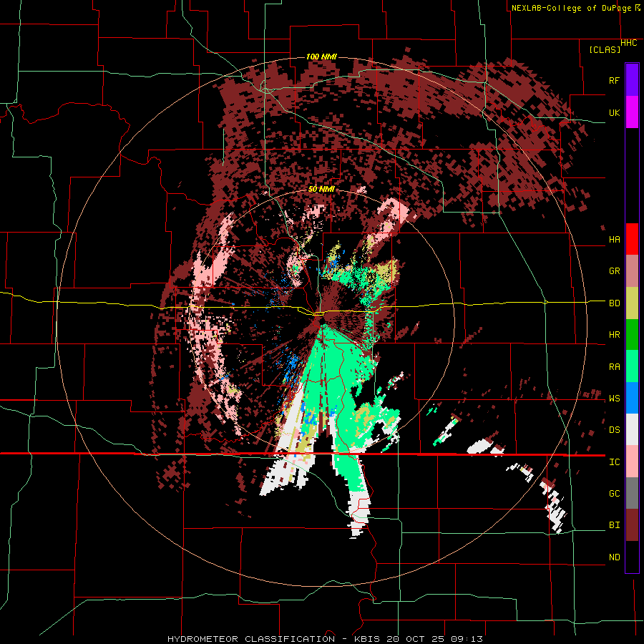The width and height of the screenshot is (644, 644).
Task: Select the BD yellow legend block
Action: tap(632, 303)
